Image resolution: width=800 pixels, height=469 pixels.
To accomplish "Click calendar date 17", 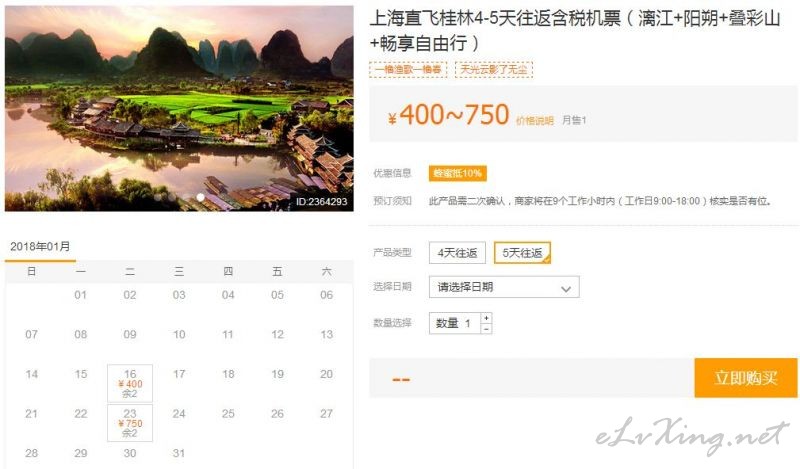I will 179,374.
